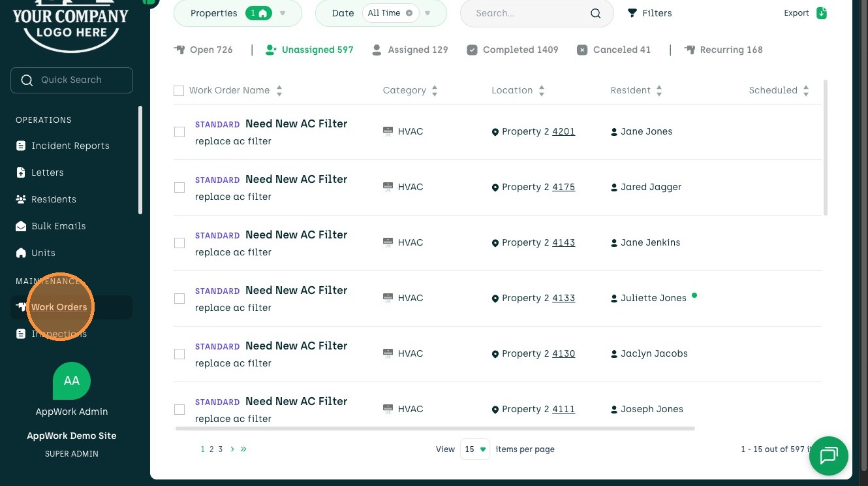The image size is (868, 486).
Task: Focus the Search input field
Action: pos(536,13)
